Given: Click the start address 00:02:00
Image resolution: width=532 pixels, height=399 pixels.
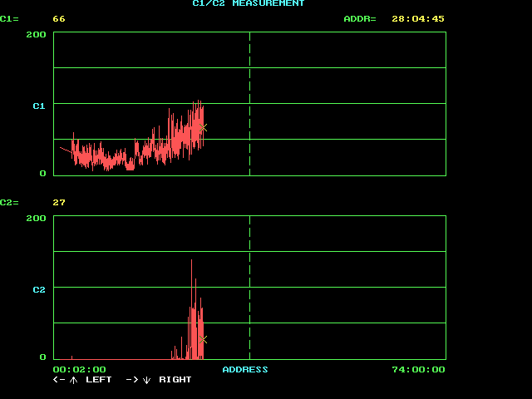Looking at the screenshot, I should point(79,369).
